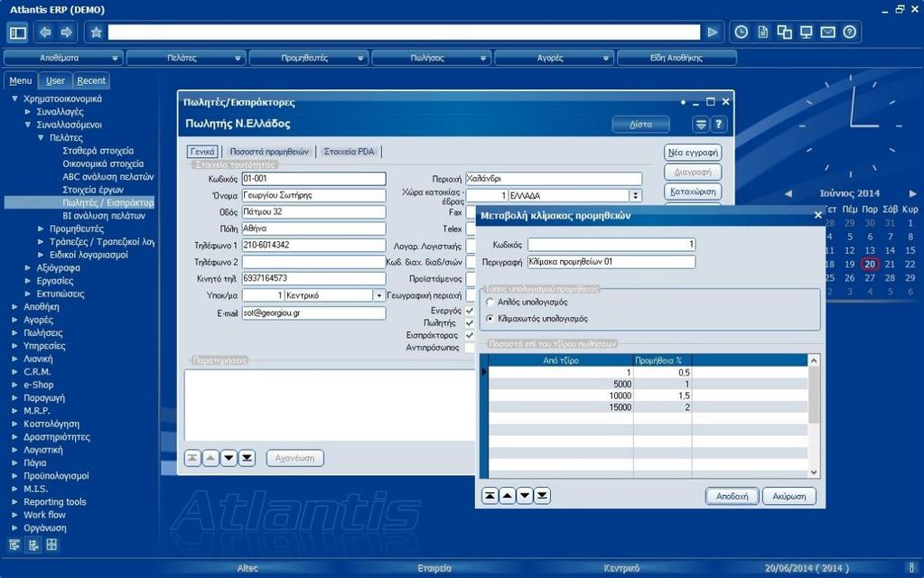Toggle the Αντιπρόσωπος checkbox
Screen dimensions: 924x578
tap(469, 348)
